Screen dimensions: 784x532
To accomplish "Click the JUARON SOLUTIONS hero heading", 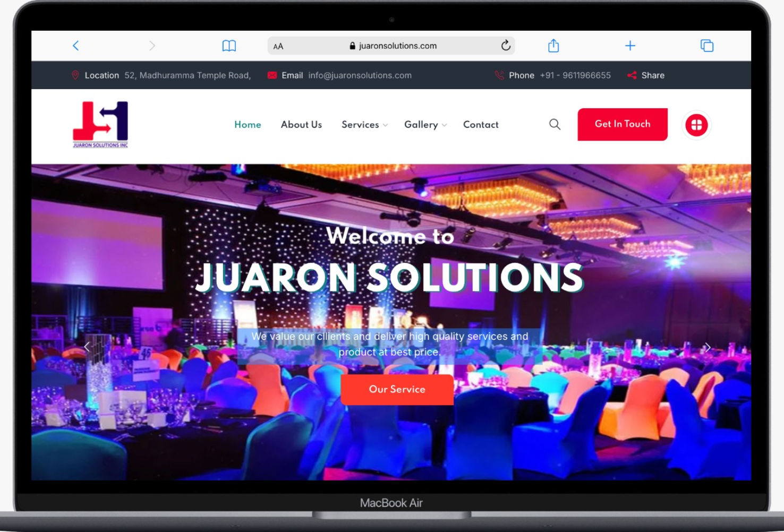I will click(390, 277).
